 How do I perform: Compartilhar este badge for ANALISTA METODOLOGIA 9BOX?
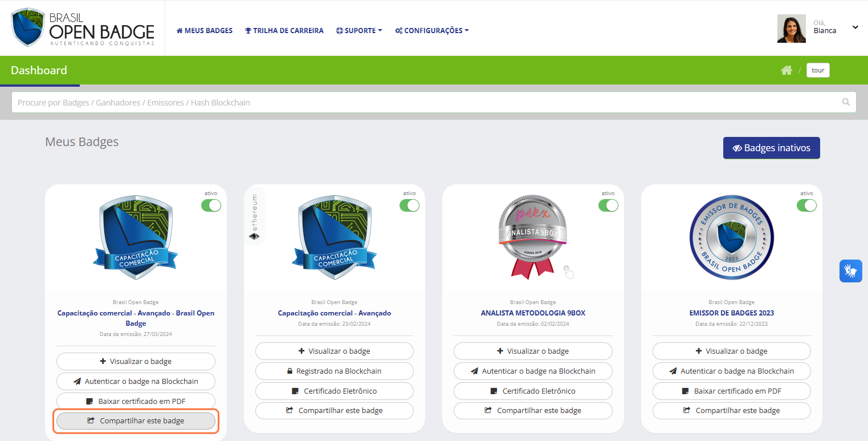coord(533,411)
